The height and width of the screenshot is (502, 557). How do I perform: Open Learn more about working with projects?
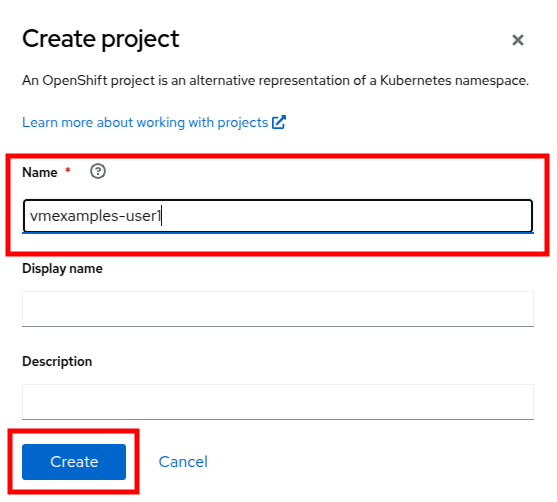tap(145, 123)
